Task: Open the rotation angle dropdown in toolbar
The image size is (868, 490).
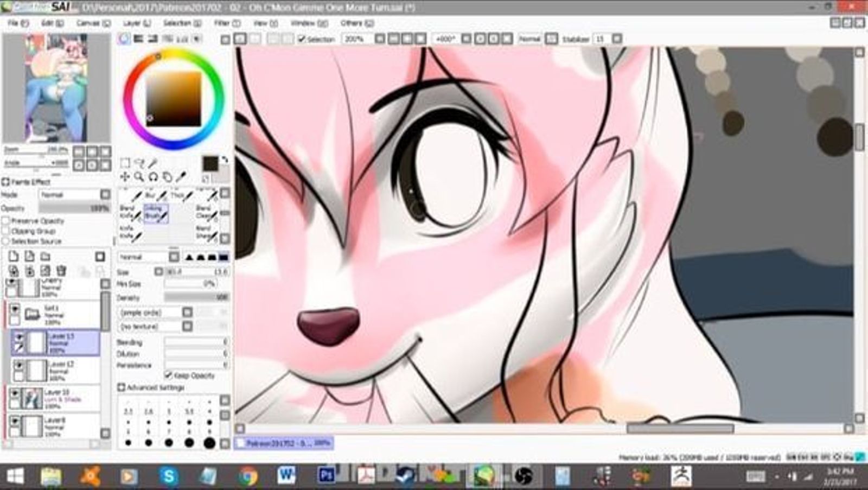Action: 466,39
